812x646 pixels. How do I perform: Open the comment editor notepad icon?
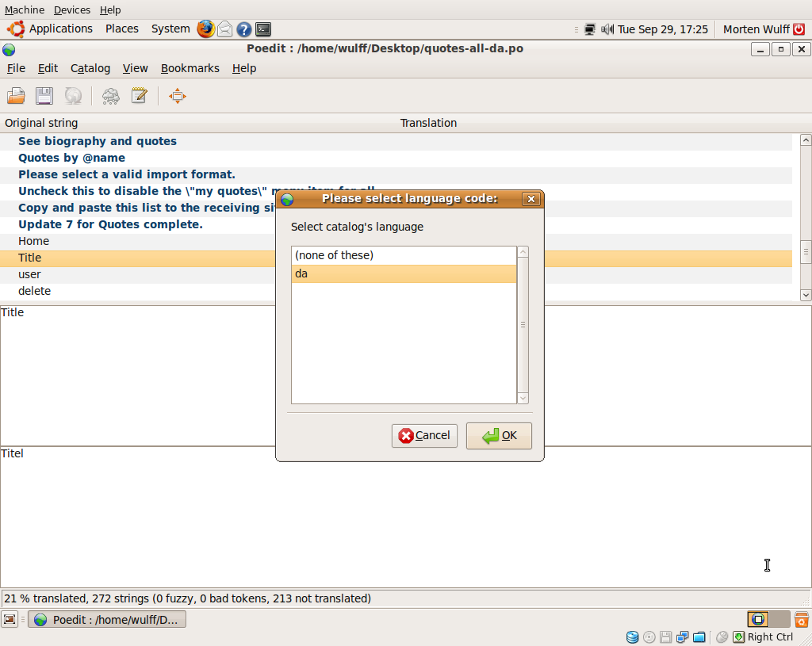pos(140,96)
